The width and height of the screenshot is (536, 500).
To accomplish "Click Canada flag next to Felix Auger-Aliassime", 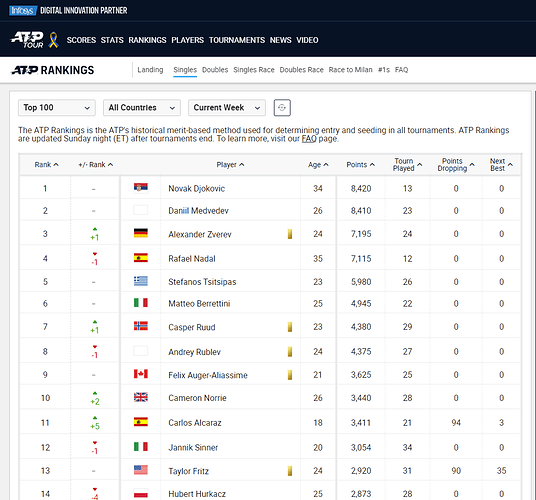I will (141, 374).
